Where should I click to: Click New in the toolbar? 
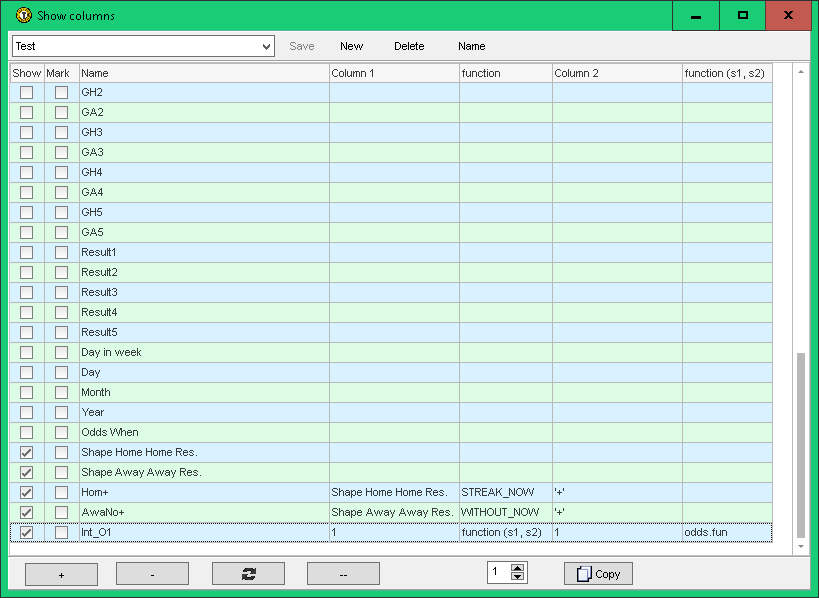[x=351, y=46]
